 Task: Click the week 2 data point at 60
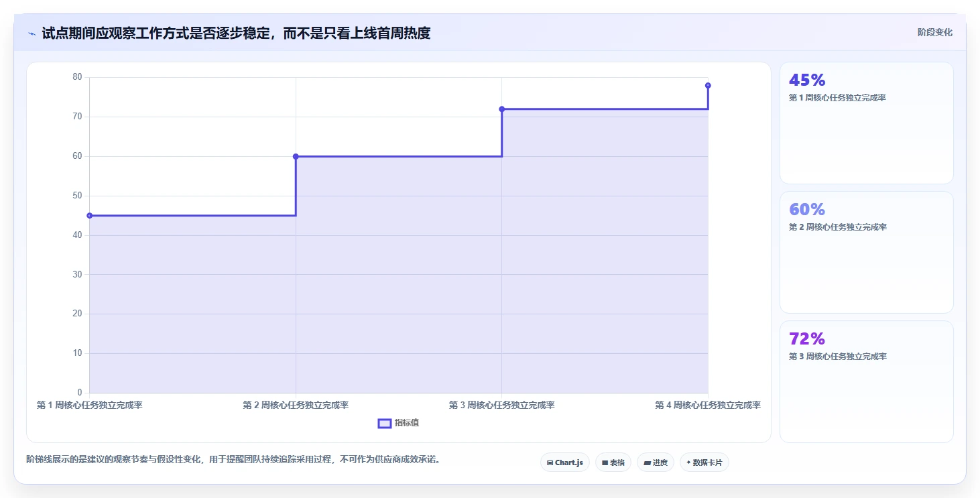tap(296, 156)
